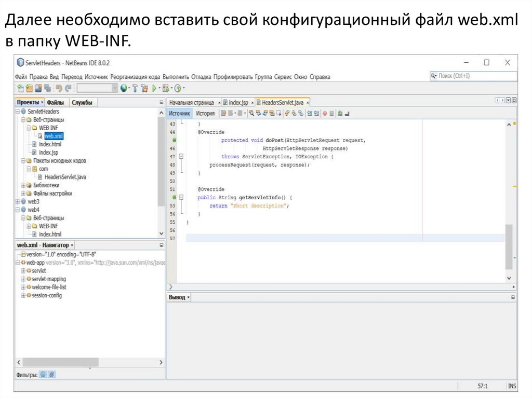
Task: Toggle the Источник editor view button
Action: click(x=180, y=113)
